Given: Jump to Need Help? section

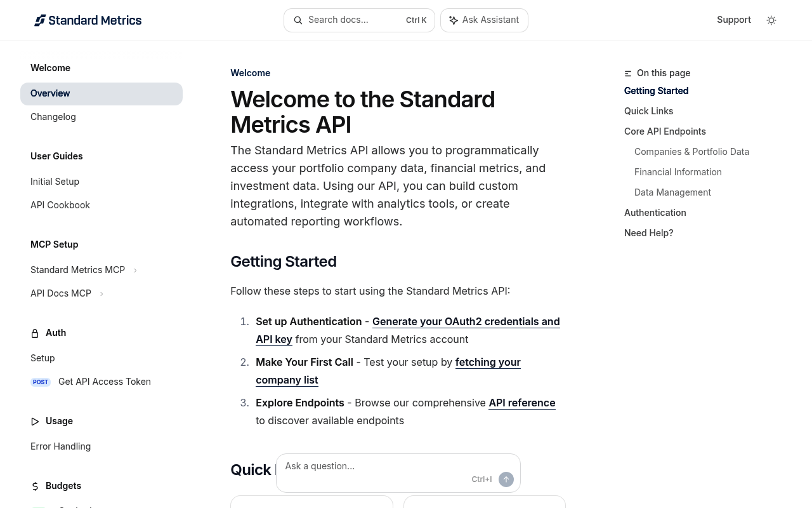Looking at the screenshot, I should 649,233.
